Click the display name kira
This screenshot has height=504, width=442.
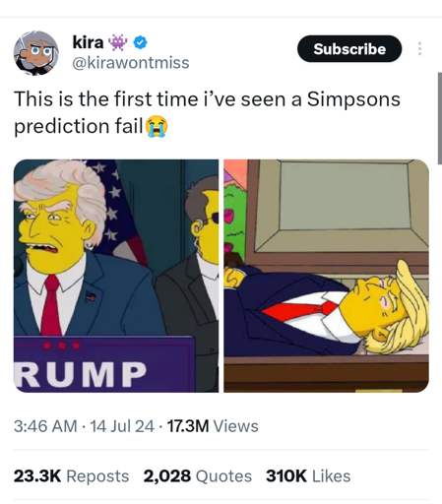click(x=88, y=42)
